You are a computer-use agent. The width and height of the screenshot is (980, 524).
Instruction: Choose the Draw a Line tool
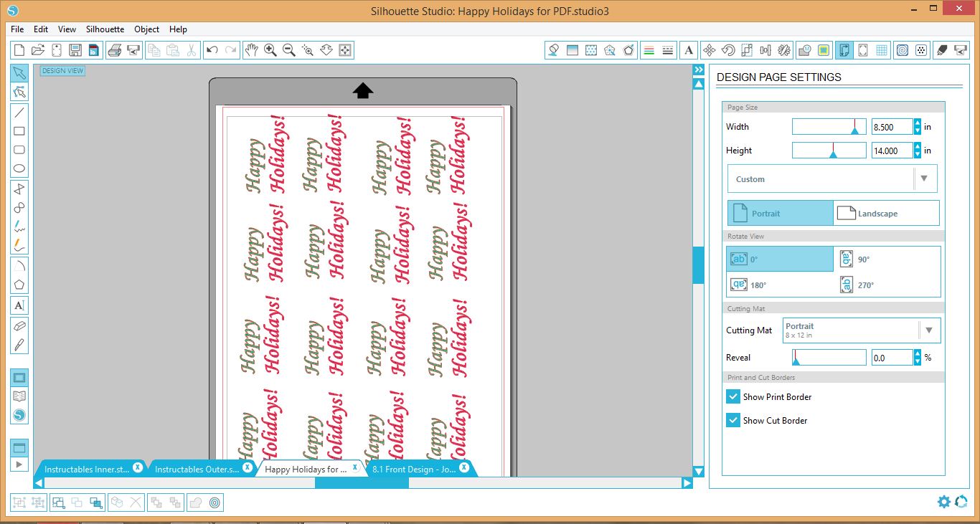19,112
